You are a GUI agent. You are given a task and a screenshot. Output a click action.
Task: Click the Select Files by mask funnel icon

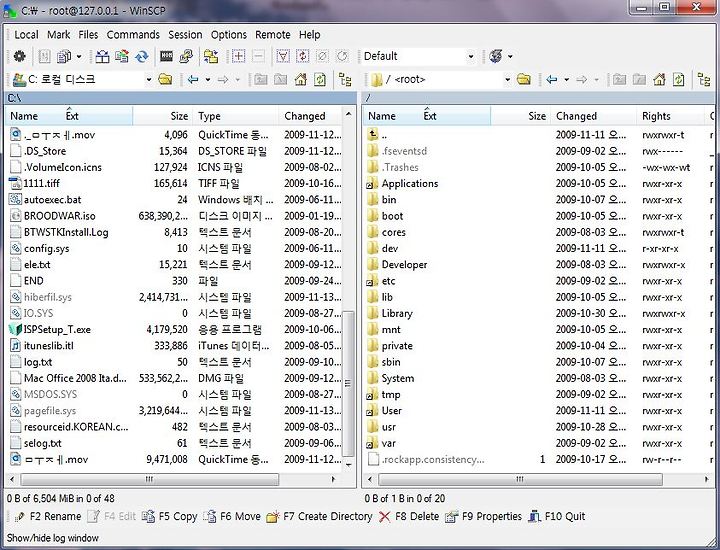283,56
